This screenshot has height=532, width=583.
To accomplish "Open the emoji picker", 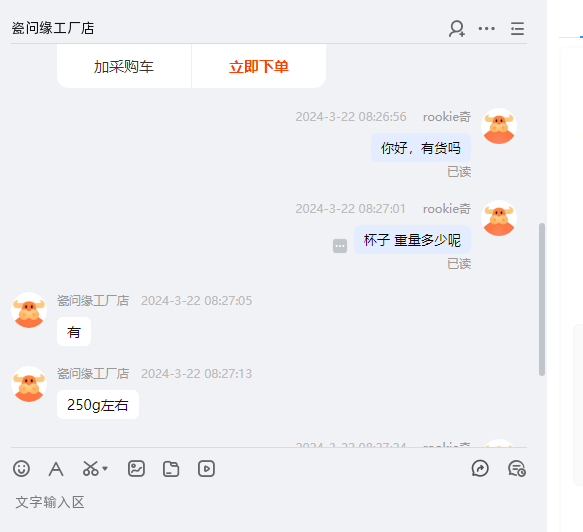I will 22,468.
